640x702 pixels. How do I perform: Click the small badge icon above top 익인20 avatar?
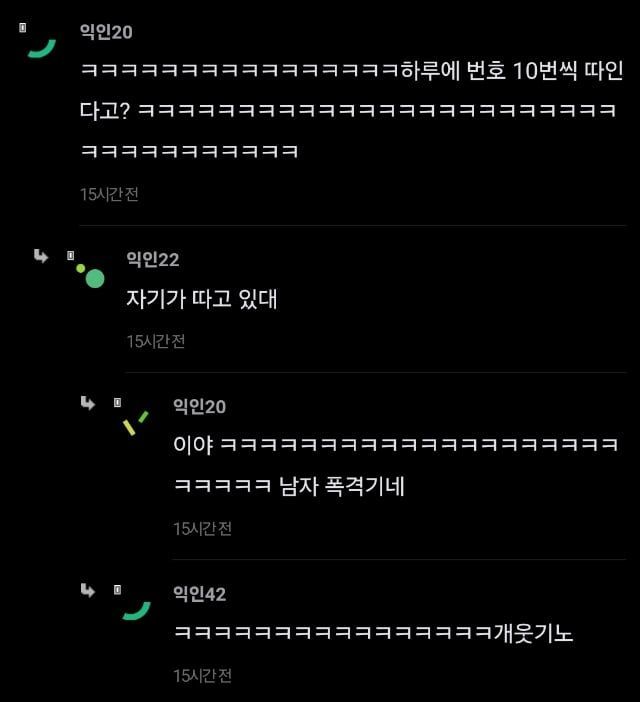pos(23,28)
